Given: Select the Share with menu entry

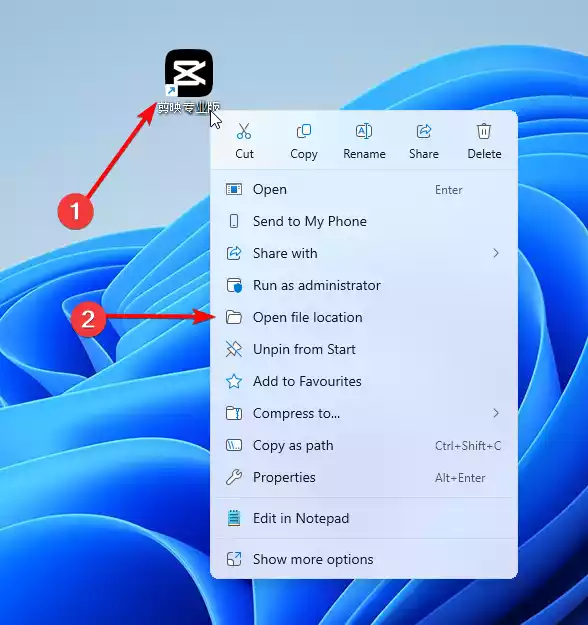Looking at the screenshot, I should click(364, 253).
